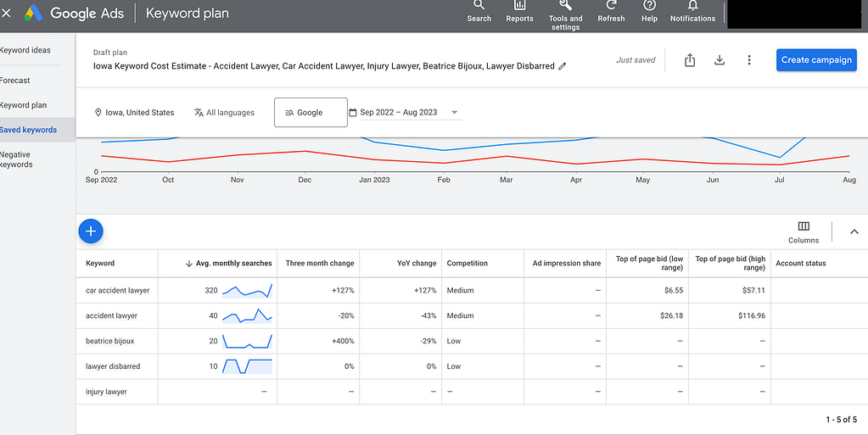Viewport: 868px width, 435px height.
Task: Go to Keyword ideas
Action: tap(25, 50)
